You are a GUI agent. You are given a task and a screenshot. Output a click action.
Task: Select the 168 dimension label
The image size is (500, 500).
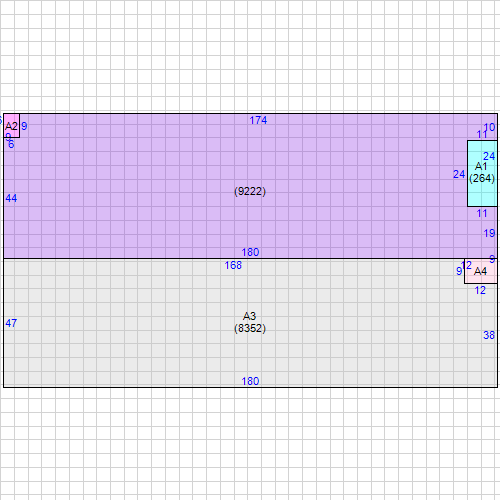[233, 265]
